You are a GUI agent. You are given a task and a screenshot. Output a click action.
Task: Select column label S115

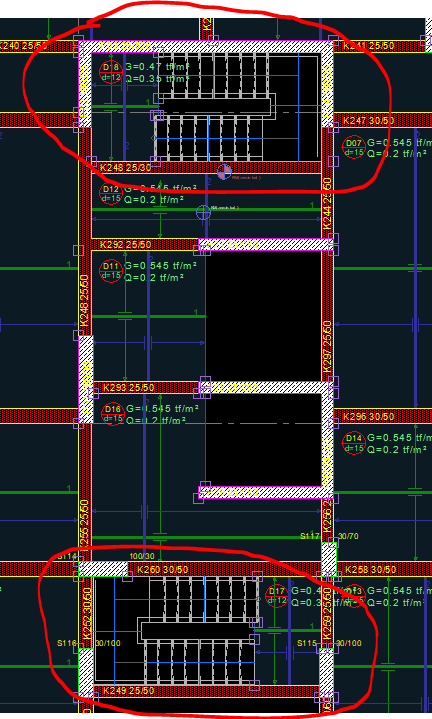click(307, 643)
